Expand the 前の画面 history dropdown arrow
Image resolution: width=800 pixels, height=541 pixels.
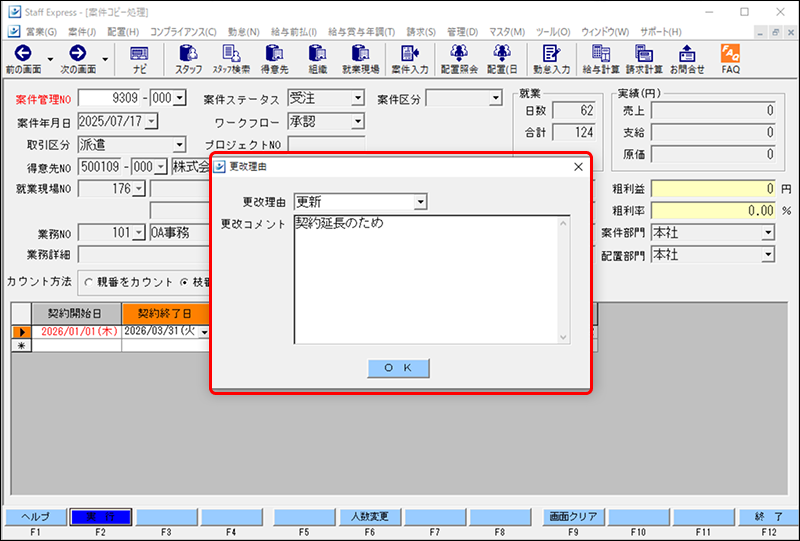[50, 59]
